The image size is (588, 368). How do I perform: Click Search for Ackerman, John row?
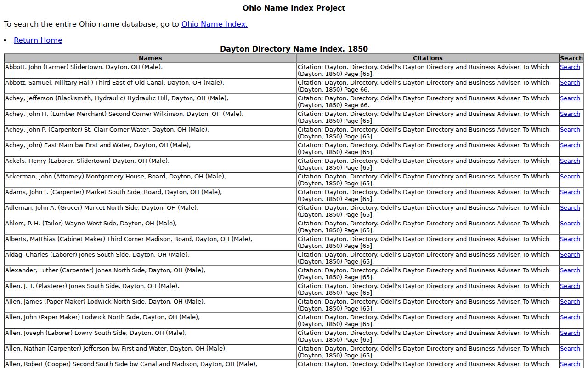pyautogui.click(x=570, y=177)
